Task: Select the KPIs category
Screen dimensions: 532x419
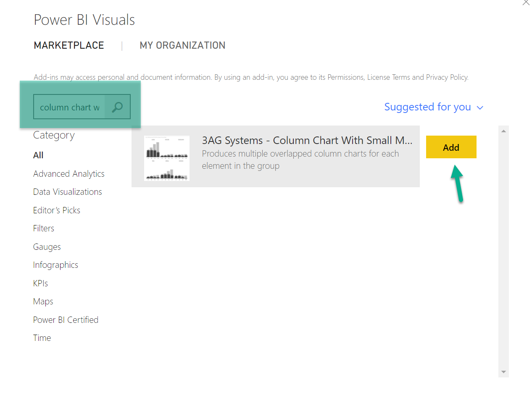Action: tap(41, 283)
